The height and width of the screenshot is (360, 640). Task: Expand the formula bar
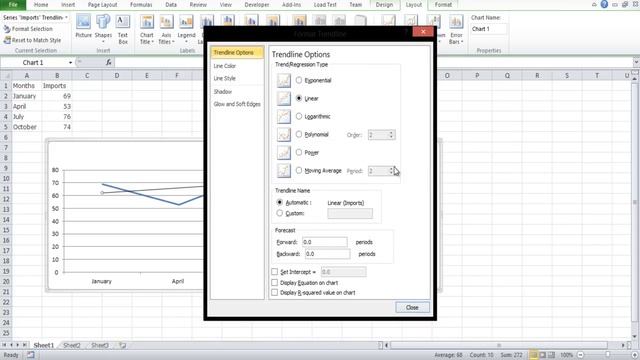[636, 62]
